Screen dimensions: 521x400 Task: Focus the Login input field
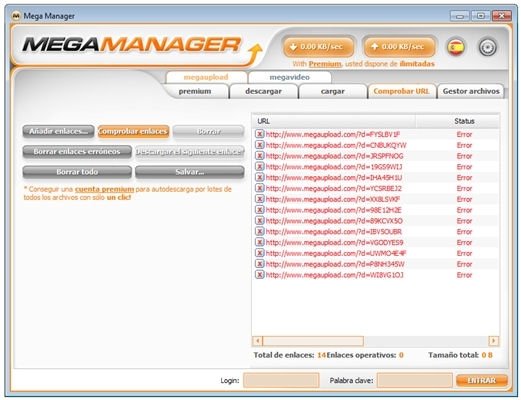pos(281,380)
